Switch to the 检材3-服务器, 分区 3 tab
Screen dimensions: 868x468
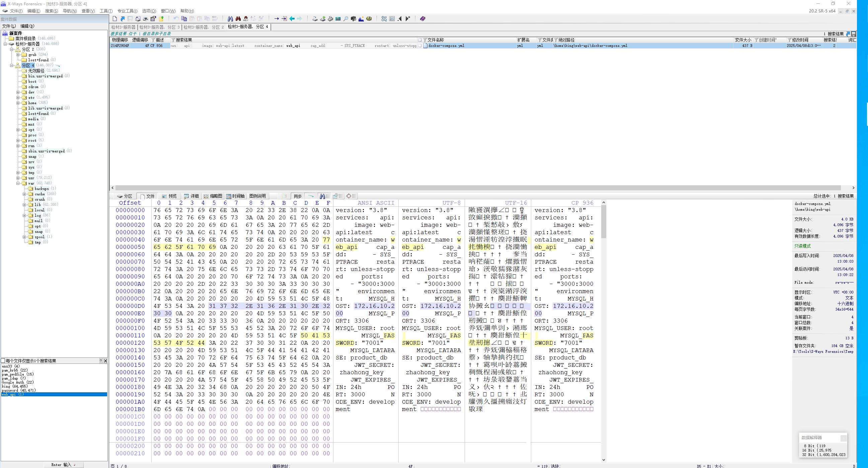coord(160,27)
